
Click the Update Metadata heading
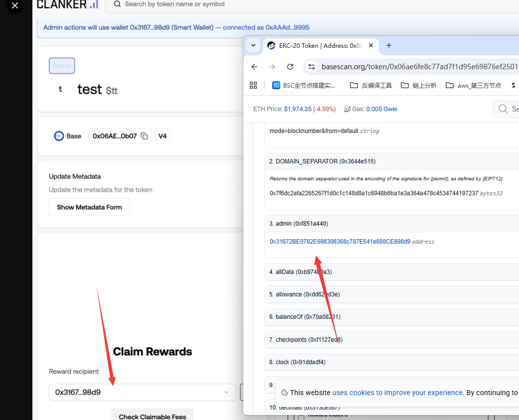tap(75, 176)
